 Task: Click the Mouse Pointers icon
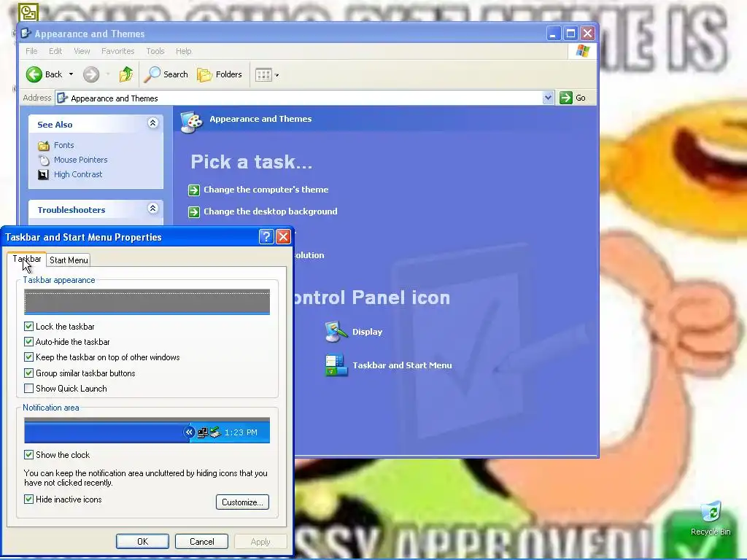pos(43,160)
